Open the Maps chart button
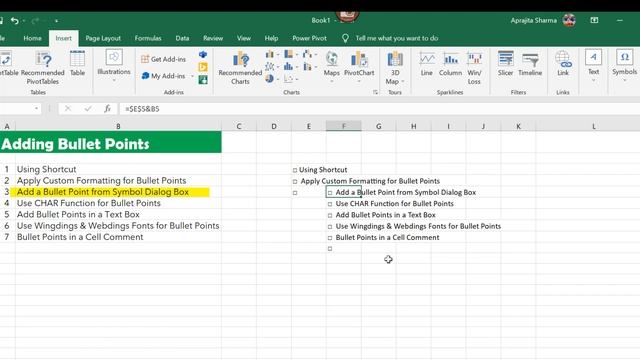 click(331, 67)
